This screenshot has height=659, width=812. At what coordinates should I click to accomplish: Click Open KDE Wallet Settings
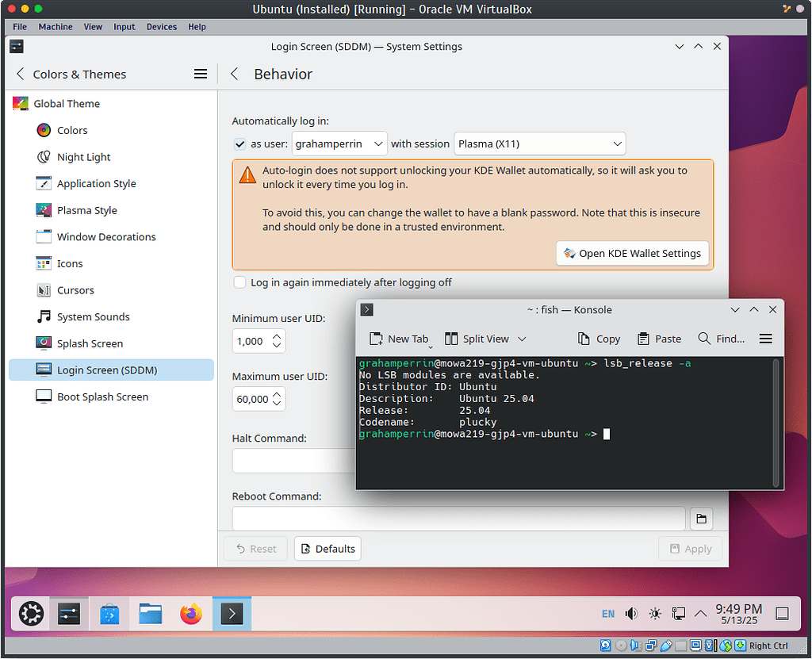click(x=632, y=253)
